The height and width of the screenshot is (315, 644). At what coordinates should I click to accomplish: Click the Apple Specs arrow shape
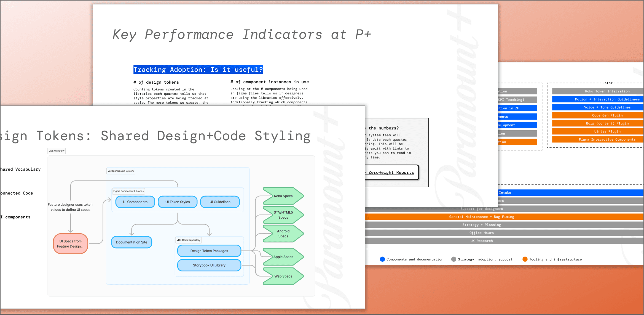tap(283, 257)
